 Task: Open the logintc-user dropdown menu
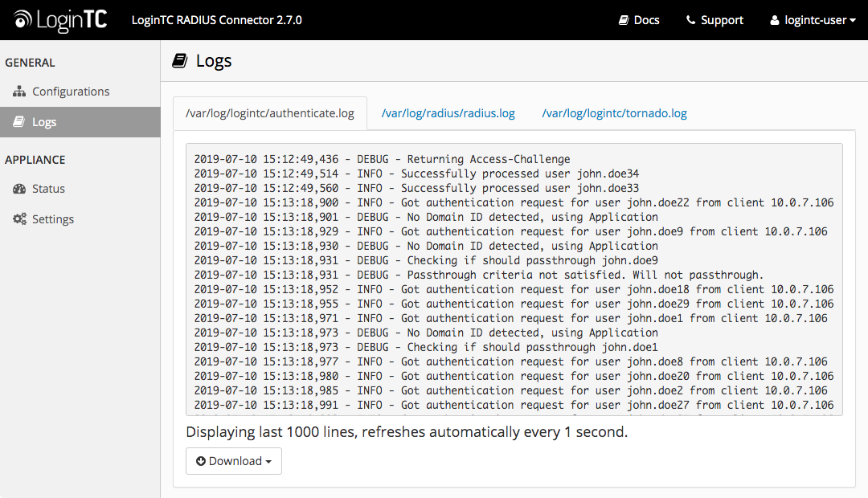click(x=813, y=20)
